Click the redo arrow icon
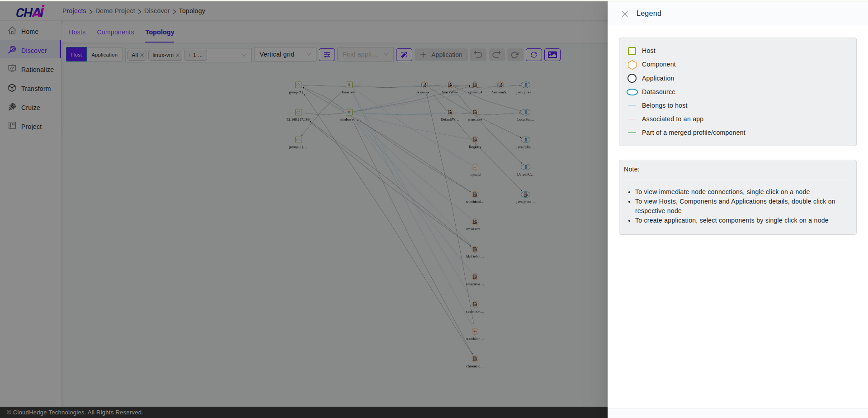The width and height of the screenshot is (868, 418). point(497,55)
